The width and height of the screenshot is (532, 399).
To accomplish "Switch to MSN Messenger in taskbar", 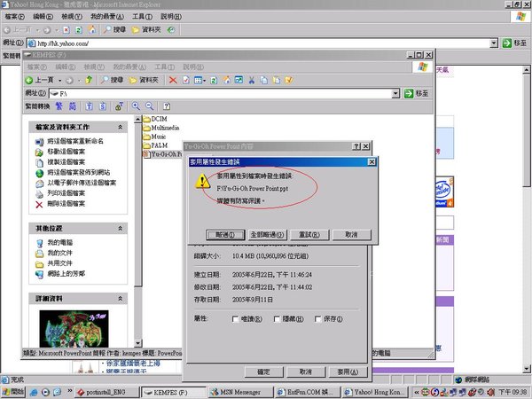I will tap(240, 391).
